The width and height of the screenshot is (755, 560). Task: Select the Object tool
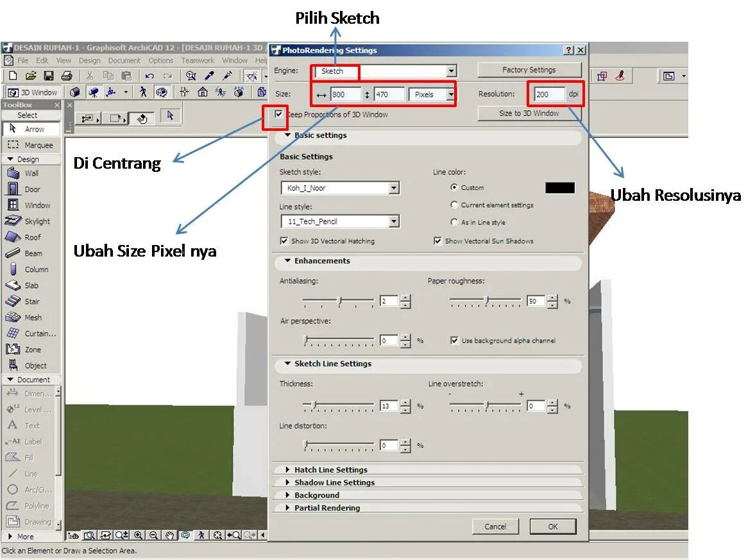[31, 366]
